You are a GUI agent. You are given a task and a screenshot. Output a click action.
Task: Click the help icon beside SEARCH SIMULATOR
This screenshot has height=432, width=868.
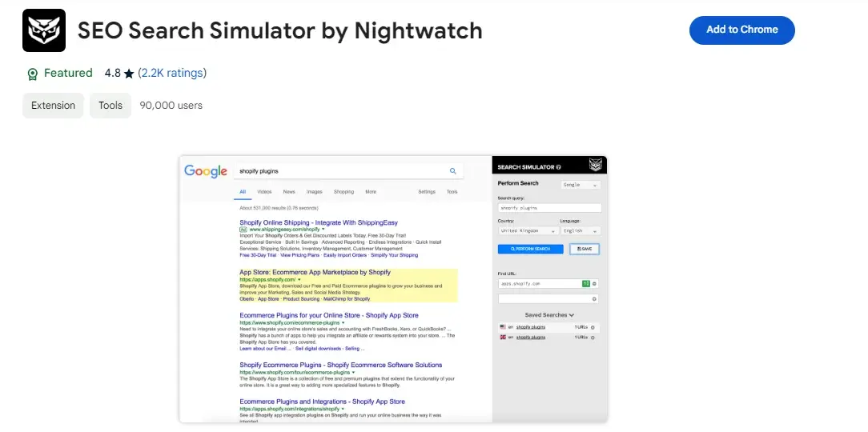pyautogui.click(x=559, y=167)
